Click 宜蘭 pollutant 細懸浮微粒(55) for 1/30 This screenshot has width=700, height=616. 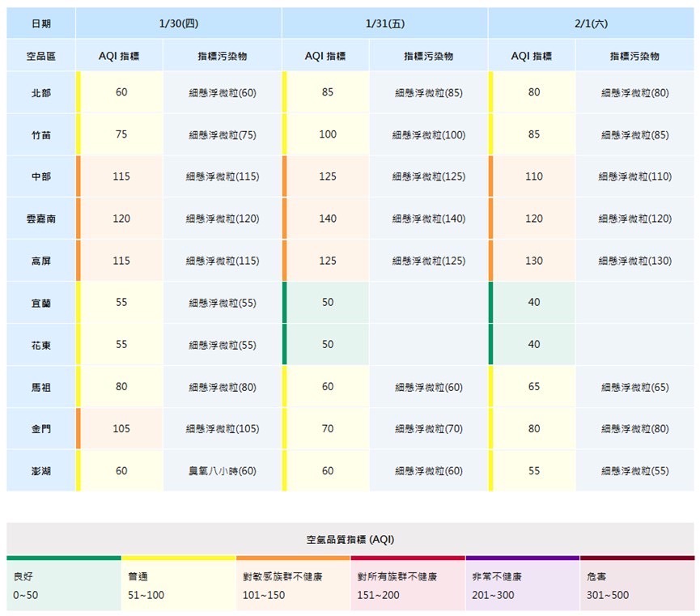click(223, 303)
